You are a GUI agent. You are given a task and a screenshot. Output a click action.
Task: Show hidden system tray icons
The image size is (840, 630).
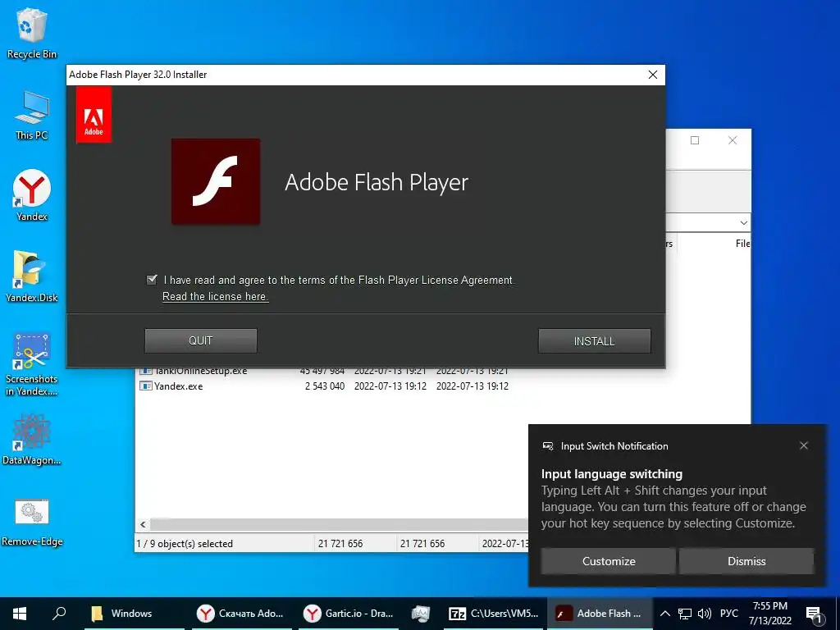[664, 614]
